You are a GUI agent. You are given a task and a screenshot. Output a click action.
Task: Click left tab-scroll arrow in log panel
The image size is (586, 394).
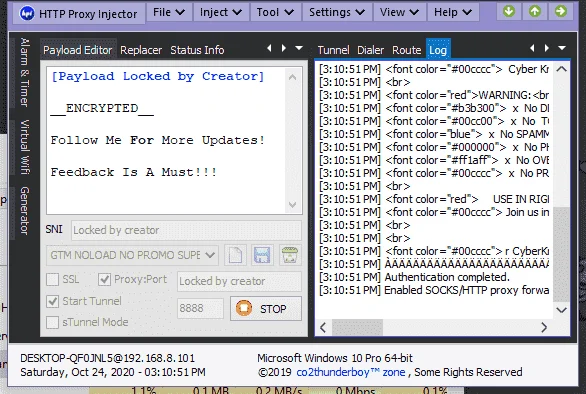click(532, 48)
